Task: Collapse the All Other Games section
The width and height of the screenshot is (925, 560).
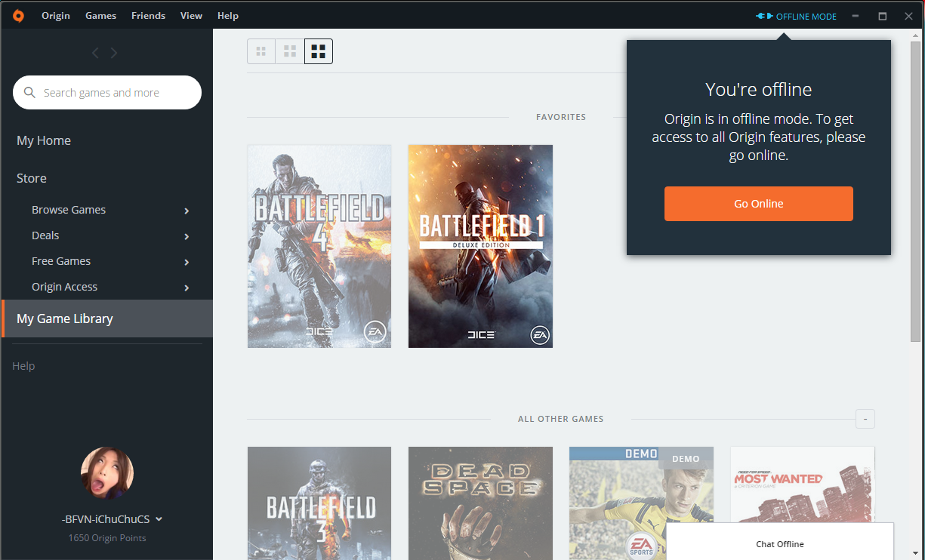Action: pyautogui.click(x=865, y=419)
